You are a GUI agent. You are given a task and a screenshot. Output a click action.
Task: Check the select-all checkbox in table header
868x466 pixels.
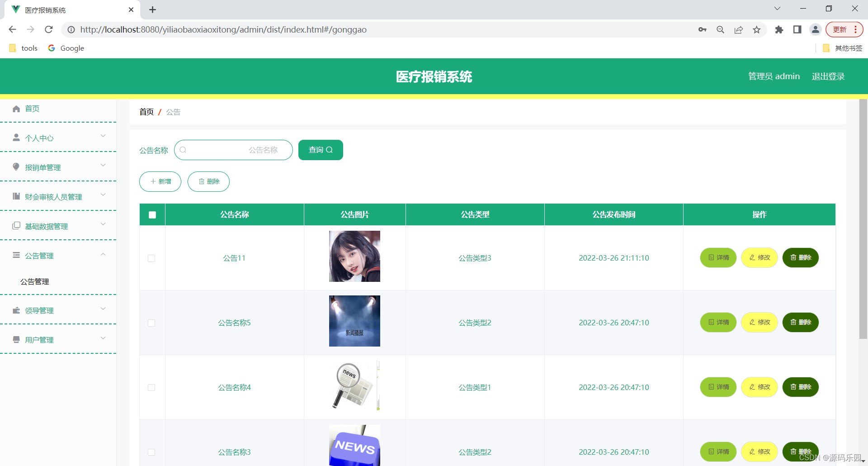151,214
